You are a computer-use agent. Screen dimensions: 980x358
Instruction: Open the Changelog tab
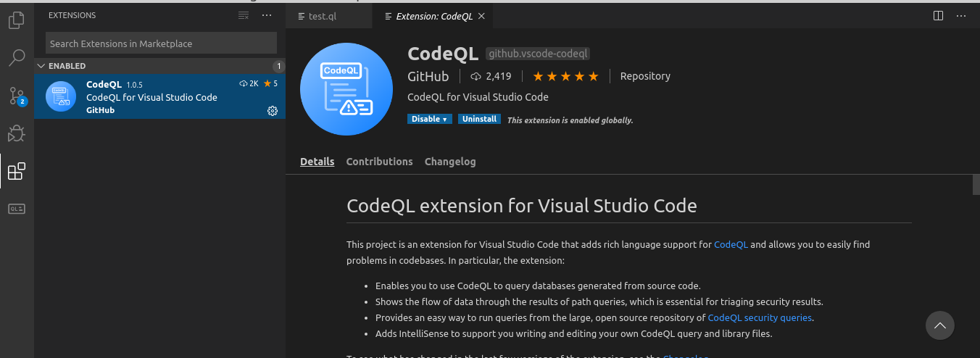pyautogui.click(x=450, y=162)
